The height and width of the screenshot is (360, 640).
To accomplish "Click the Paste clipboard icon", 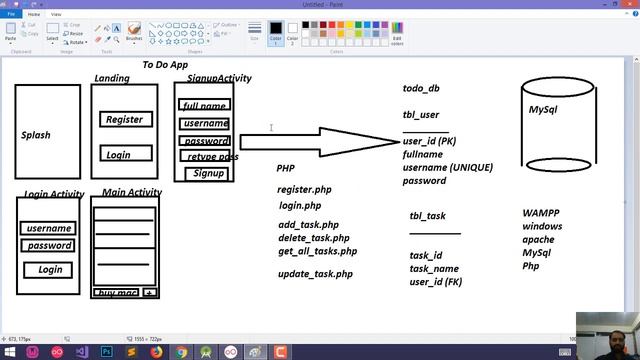I will point(11,28).
